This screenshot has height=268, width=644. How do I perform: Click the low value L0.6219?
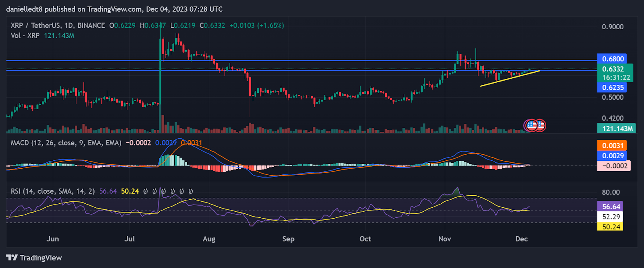(183, 25)
